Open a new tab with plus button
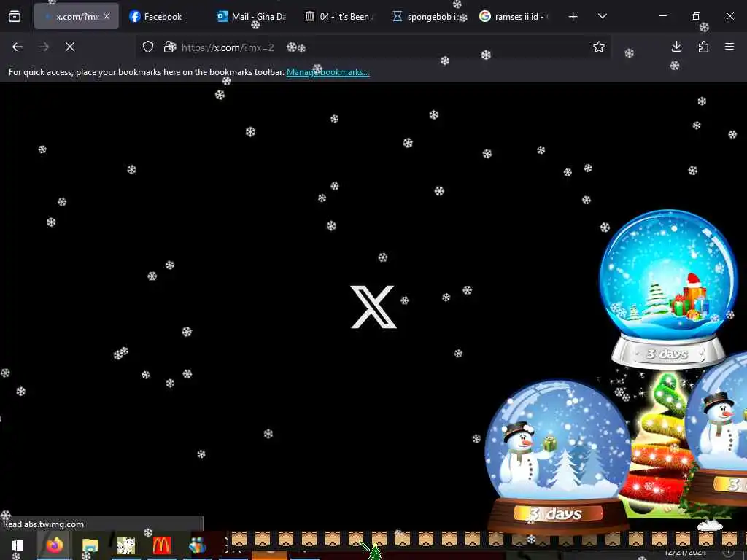Viewport: 747px width, 560px height. coord(573,17)
